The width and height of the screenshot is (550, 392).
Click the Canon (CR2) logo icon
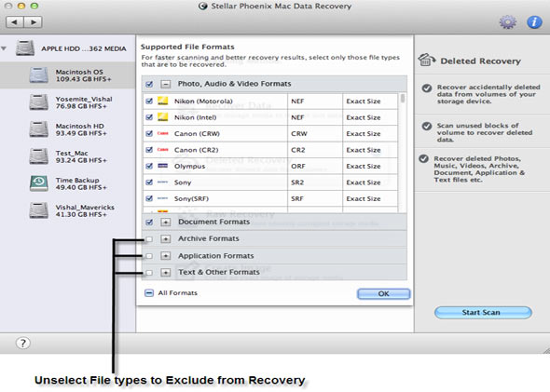click(x=163, y=150)
